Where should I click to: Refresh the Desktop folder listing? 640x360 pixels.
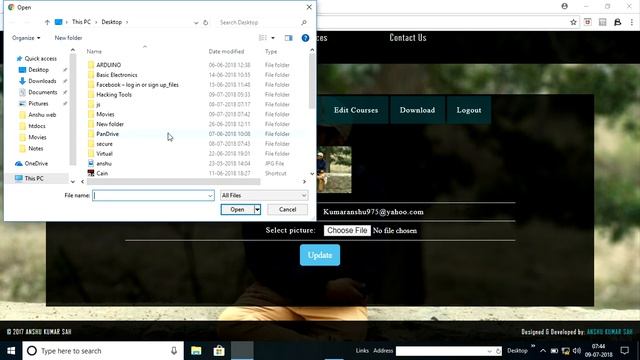coord(206,22)
